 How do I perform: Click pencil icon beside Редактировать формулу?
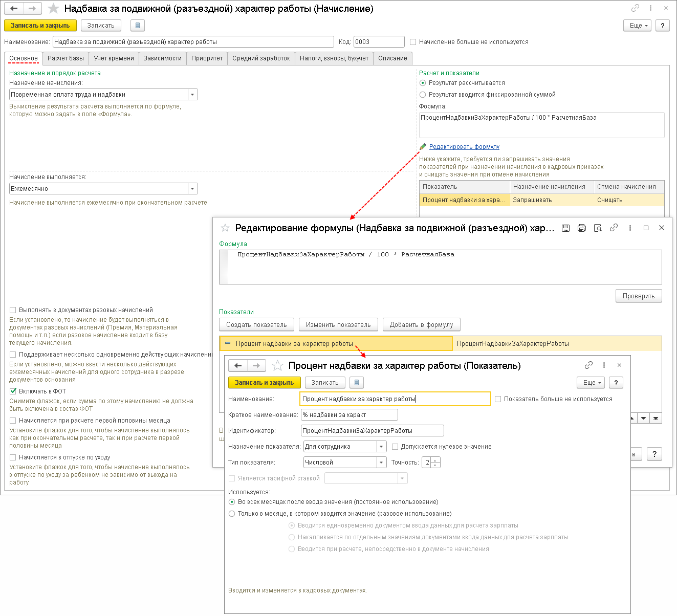423,147
